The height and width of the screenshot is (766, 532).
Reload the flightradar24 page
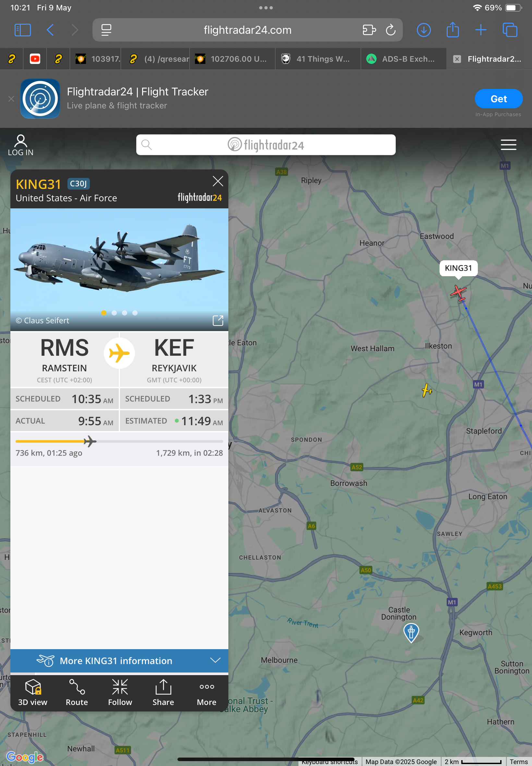[x=391, y=30]
